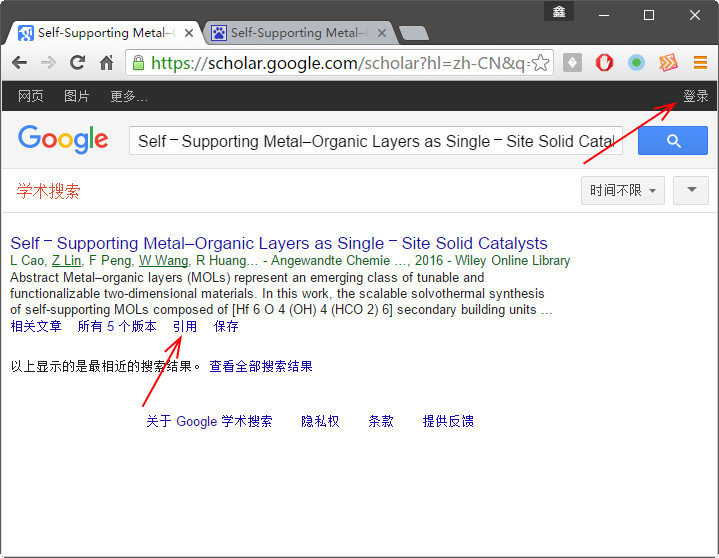The height and width of the screenshot is (558, 719).
Task: Open the 提供反馈 footer link
Action: click(448, 421)
